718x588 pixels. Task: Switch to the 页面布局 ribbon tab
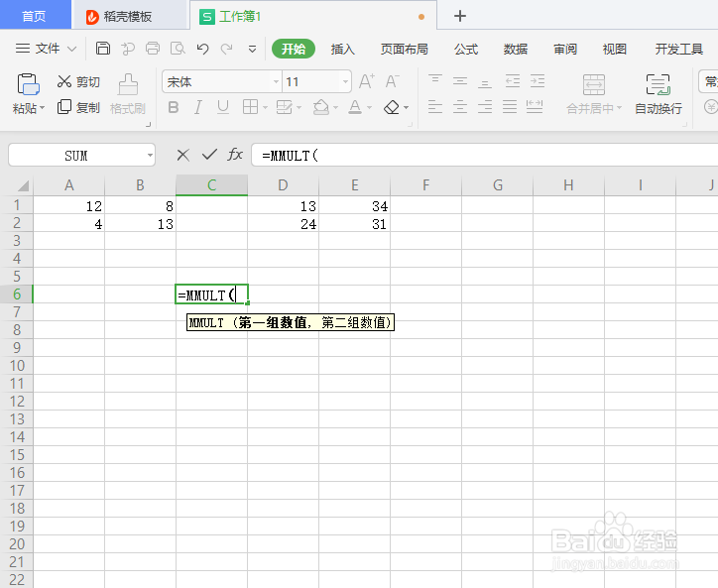404,49
